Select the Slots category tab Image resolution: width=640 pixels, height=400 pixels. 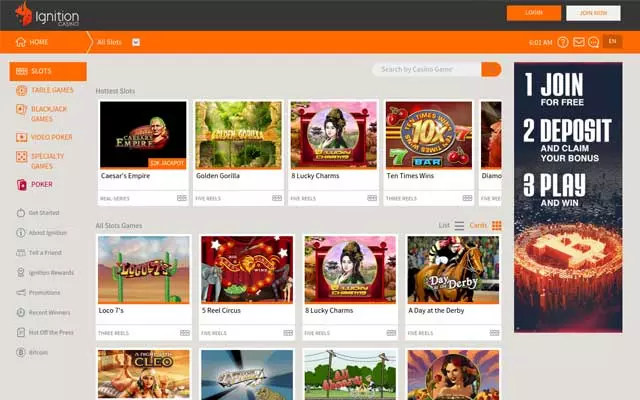[x=48, y=71]
